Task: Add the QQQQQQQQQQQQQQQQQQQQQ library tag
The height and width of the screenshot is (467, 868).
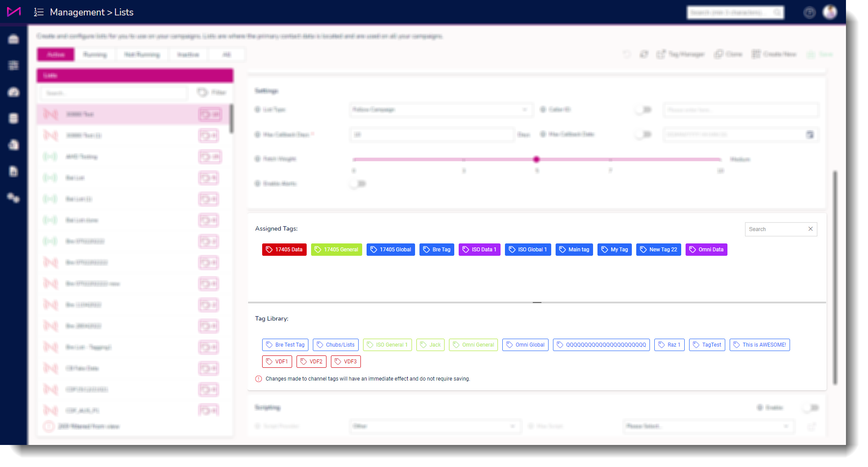Action: point(601,345)
